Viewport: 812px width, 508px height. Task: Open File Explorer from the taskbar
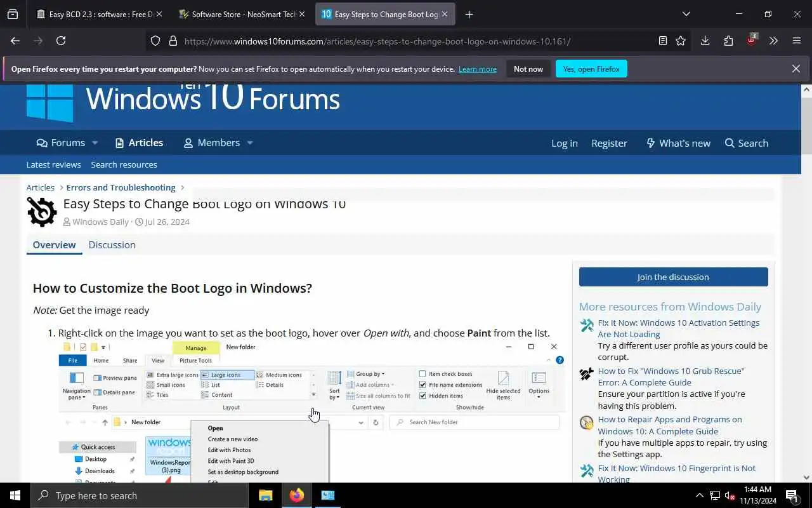[266, 495]
